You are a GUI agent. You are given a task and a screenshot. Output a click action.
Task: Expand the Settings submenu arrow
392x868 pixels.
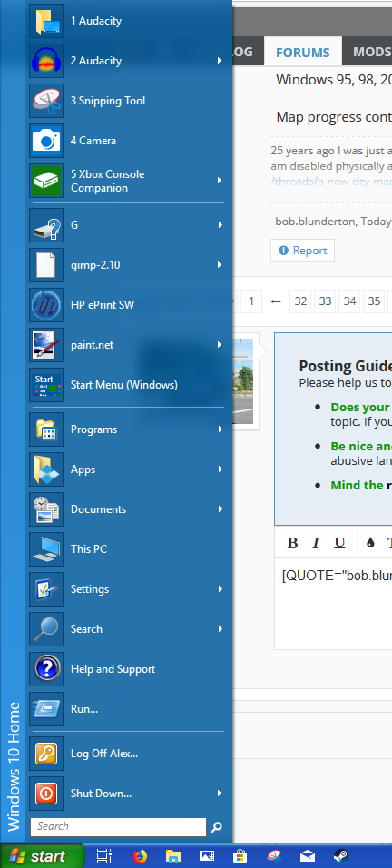pos(220,589)
